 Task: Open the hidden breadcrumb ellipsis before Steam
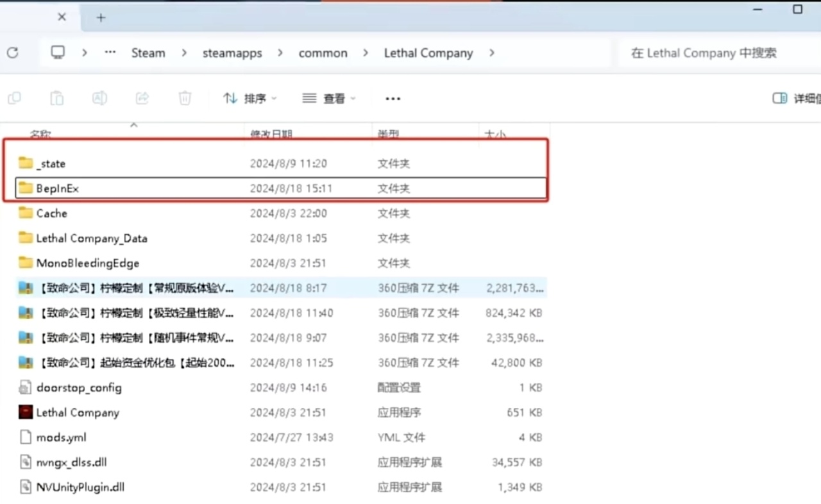(110, 53)
